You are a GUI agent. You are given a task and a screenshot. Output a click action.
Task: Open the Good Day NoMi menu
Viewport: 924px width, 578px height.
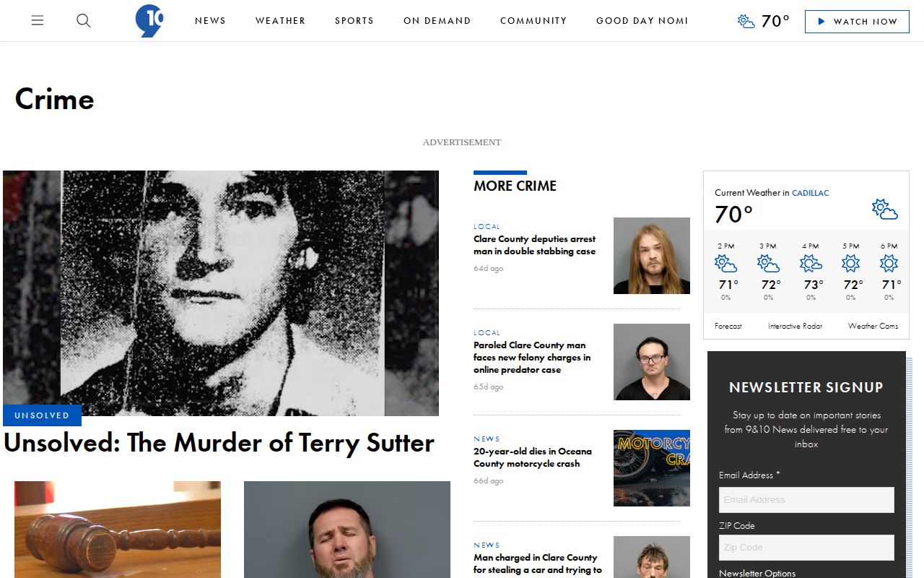coord(642,21)
